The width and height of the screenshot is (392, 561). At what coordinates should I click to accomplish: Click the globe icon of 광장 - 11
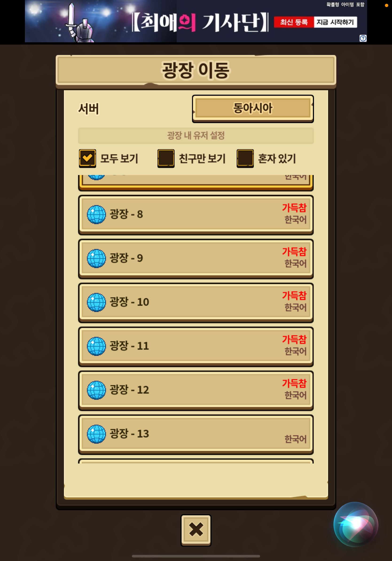[96, 346]
